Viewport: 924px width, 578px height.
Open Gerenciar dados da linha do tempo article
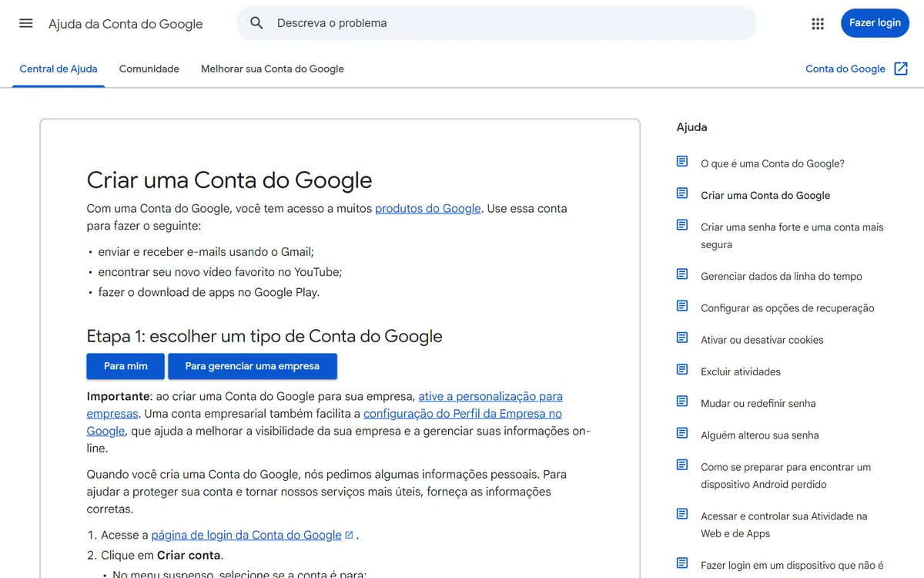(782, 276)
